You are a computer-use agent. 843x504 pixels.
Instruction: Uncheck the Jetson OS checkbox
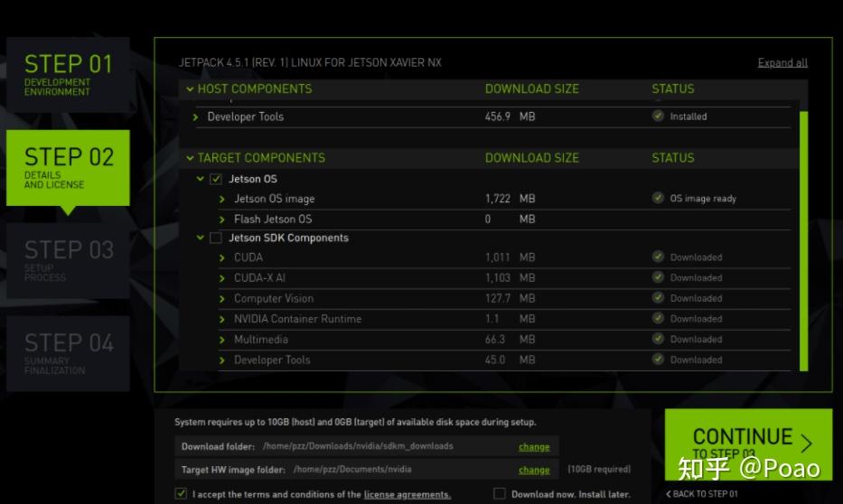point(216,179)
